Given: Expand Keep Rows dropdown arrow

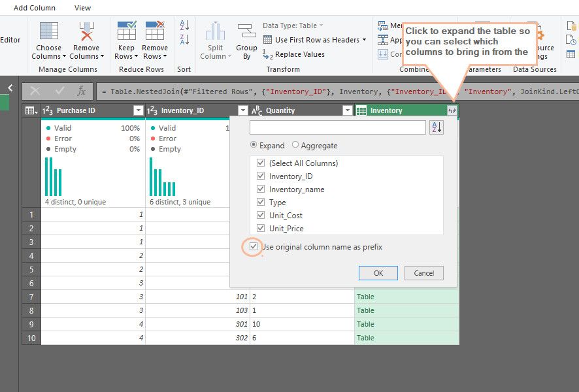Looking at the screenshot, I should [135, 56].
